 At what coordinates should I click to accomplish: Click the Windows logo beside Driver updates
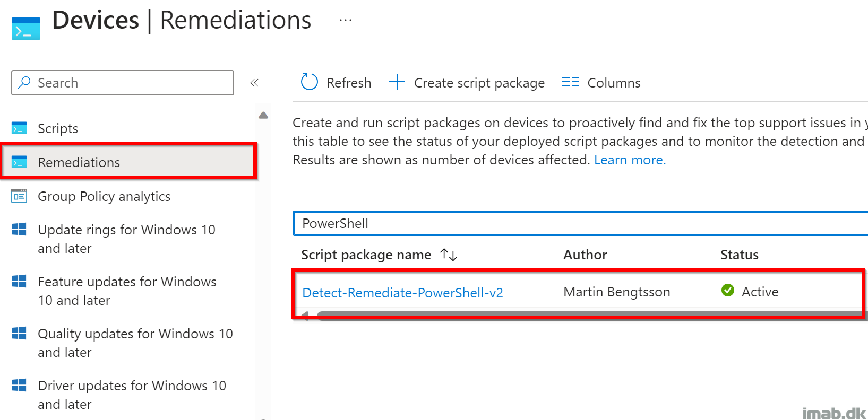tap(19, 385)
